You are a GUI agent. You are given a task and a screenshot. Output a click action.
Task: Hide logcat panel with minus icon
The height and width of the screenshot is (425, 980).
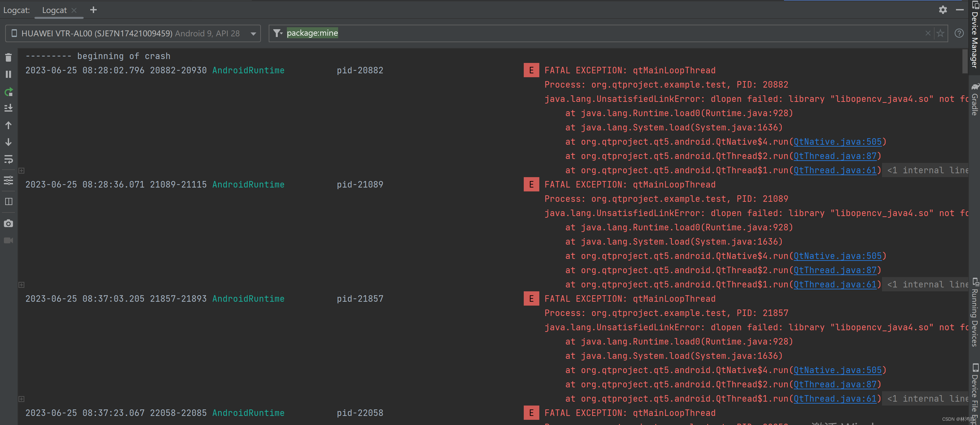tap(960, 9)
